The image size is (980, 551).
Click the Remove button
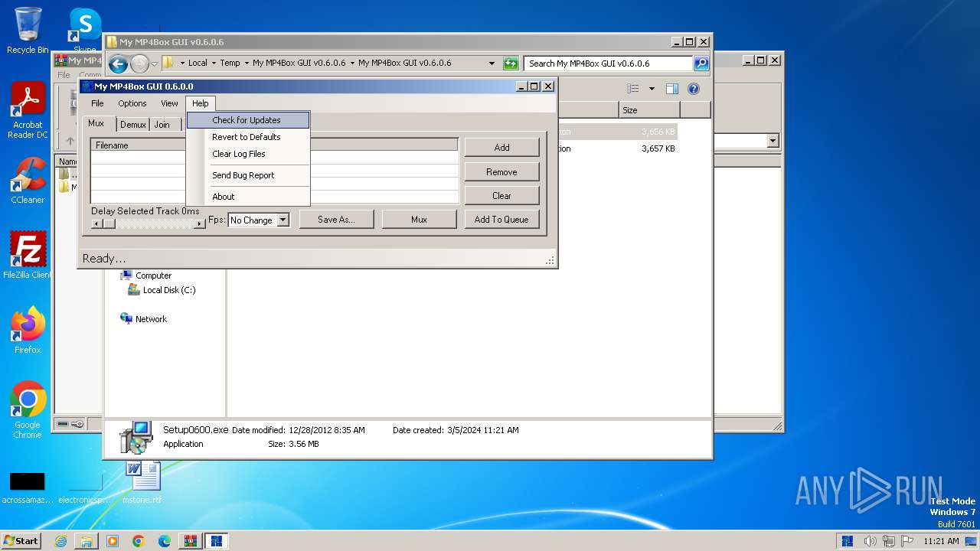point(501,172)
